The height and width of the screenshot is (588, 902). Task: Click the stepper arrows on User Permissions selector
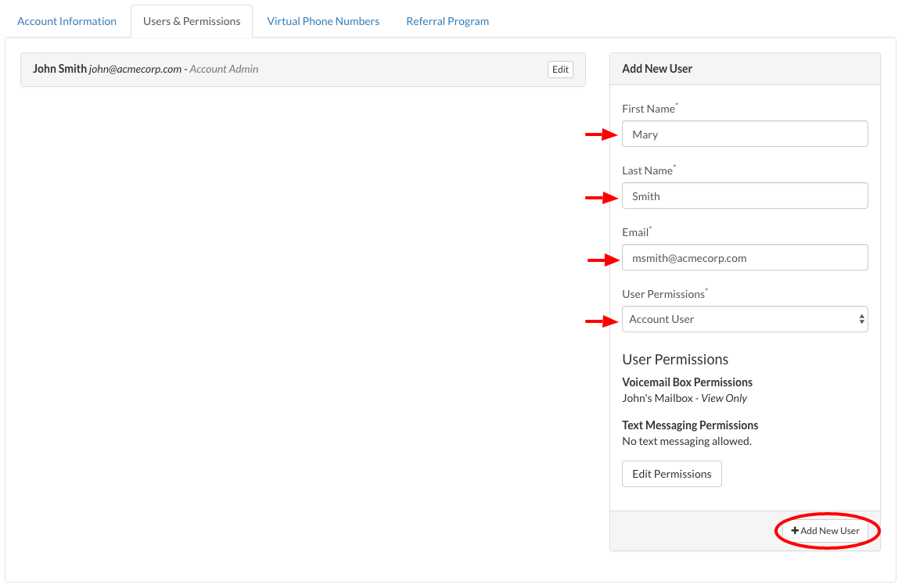pos(861,319)
